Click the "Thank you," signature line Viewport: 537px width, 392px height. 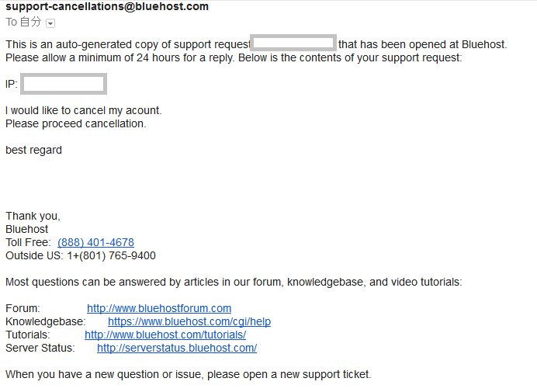[33, 216]
